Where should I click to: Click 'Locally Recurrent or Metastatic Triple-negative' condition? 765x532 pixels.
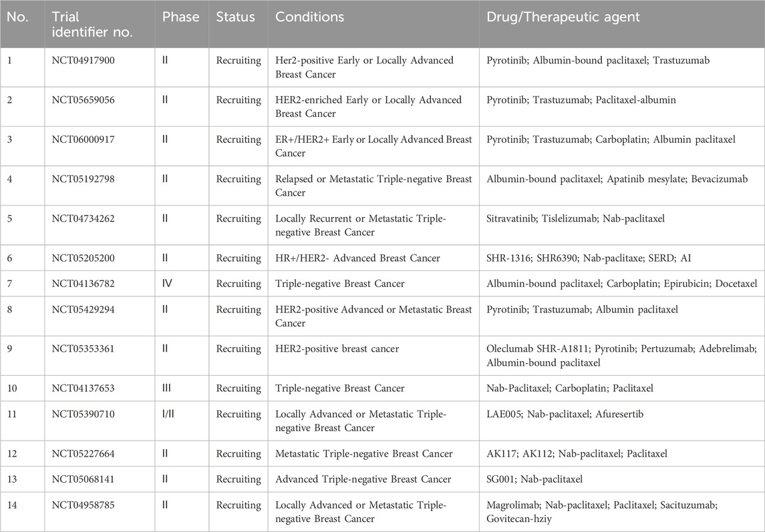(361, 226)
